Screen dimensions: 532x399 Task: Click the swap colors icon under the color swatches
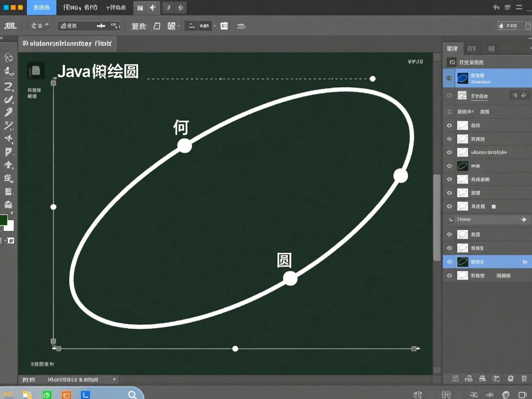pos(9,241)
